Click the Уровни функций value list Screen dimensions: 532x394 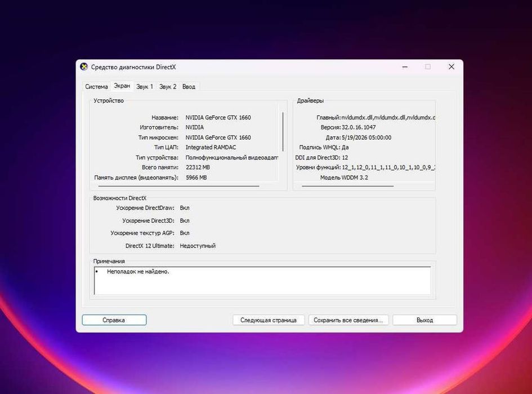click(388, 167)
